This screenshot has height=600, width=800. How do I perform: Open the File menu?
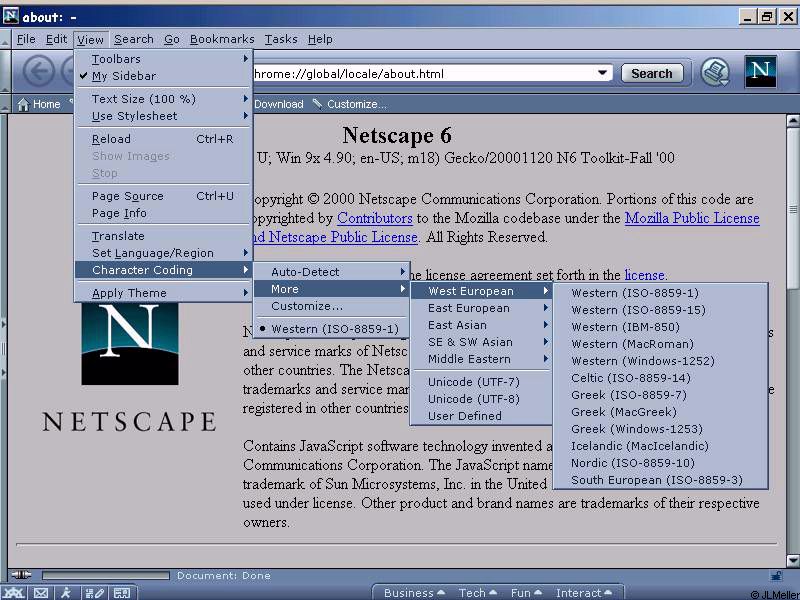coord(26,39)
